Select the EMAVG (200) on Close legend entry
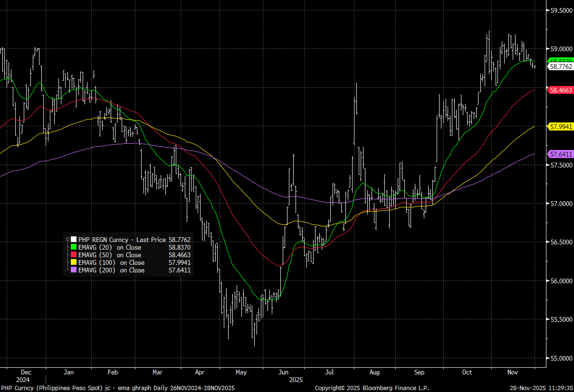Image resolution: width=574 pixels, height=392 pixels. coord(111,270)
